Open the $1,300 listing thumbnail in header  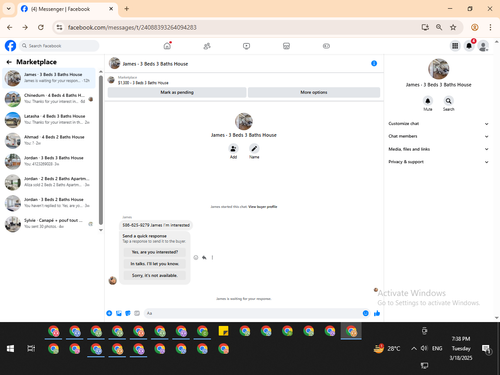(111, 80)
